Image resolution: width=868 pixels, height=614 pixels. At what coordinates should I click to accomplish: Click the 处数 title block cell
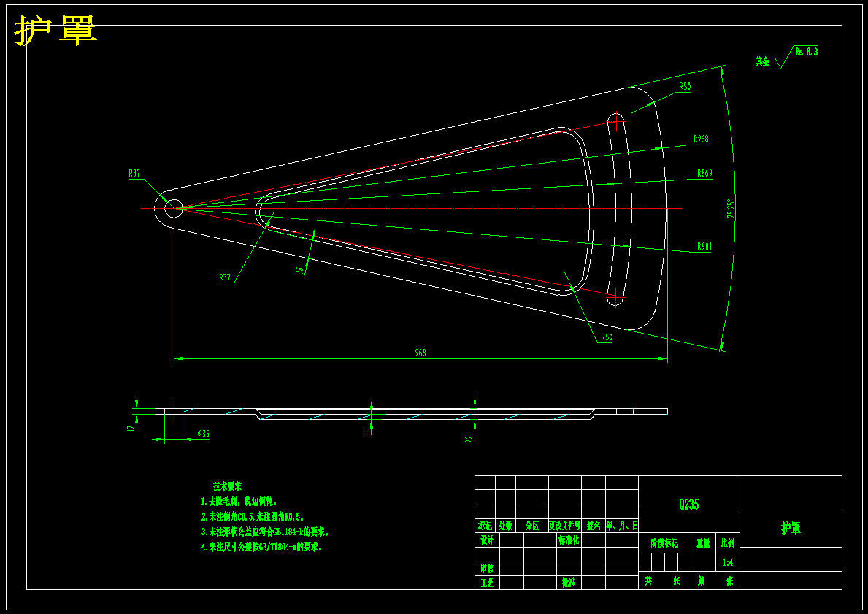(x=505, y=526)
